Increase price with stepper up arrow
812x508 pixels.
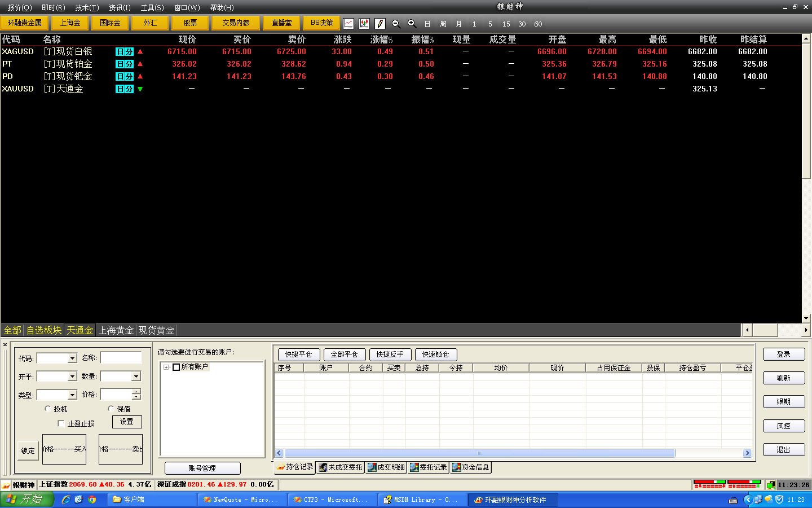[x=136, y=392]
